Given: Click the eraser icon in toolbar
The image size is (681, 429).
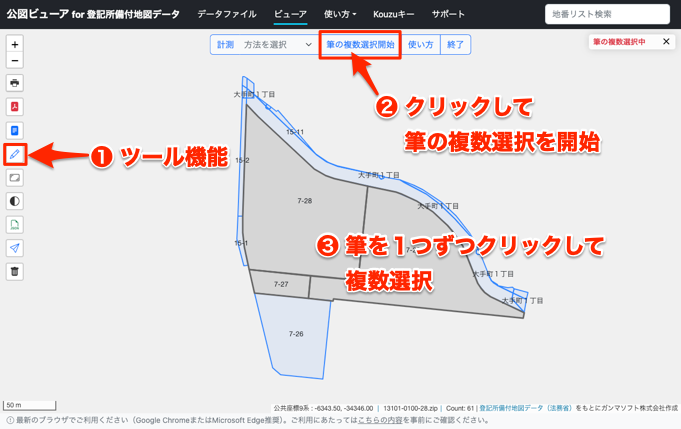Looking at the screenshot, I should [x=14, y=178].
